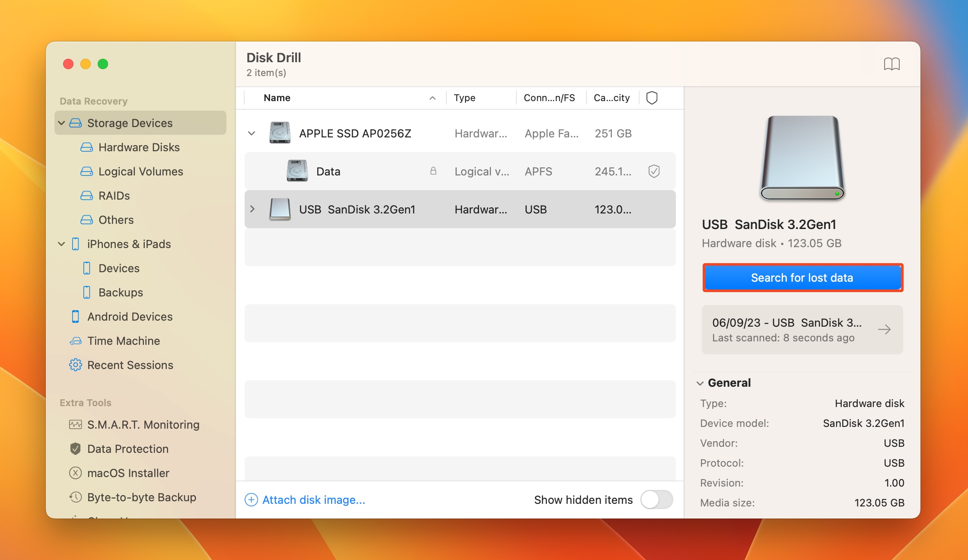Toggle the Data volume lock icon
This screenshot has width=968, height=560.
[433, 172]
